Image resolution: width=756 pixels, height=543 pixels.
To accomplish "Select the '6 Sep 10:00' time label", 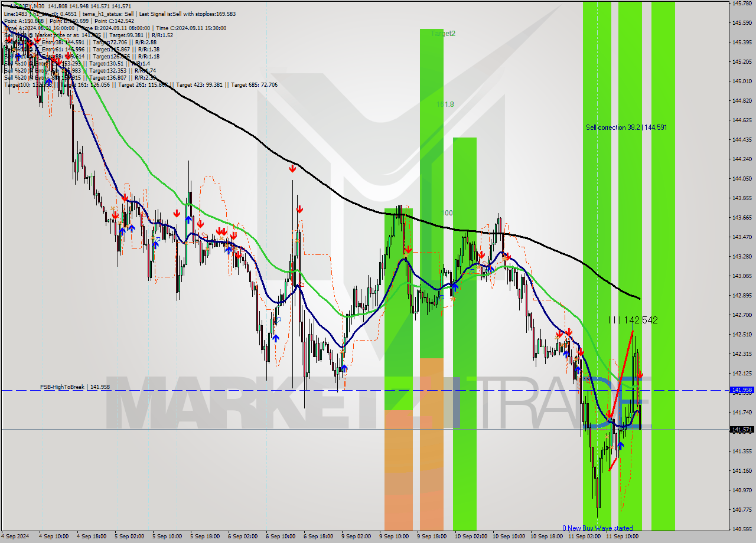I will (x=281, y=537).
